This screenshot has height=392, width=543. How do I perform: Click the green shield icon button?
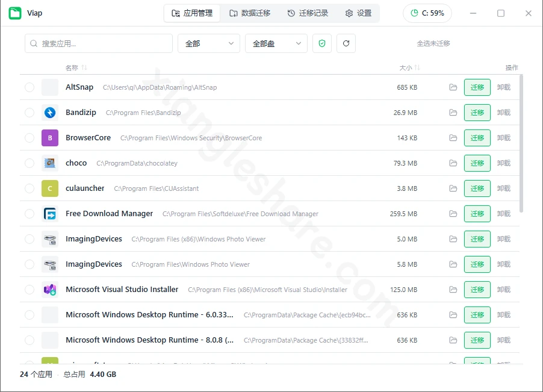pos(322,43)
